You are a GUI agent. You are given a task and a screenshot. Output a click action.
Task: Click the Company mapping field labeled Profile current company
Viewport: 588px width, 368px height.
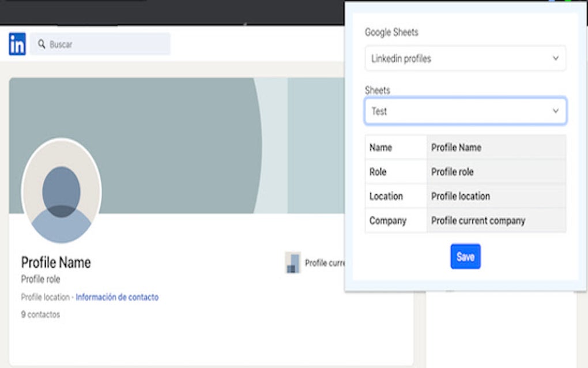pyautogui.click(x=496, y=220)
